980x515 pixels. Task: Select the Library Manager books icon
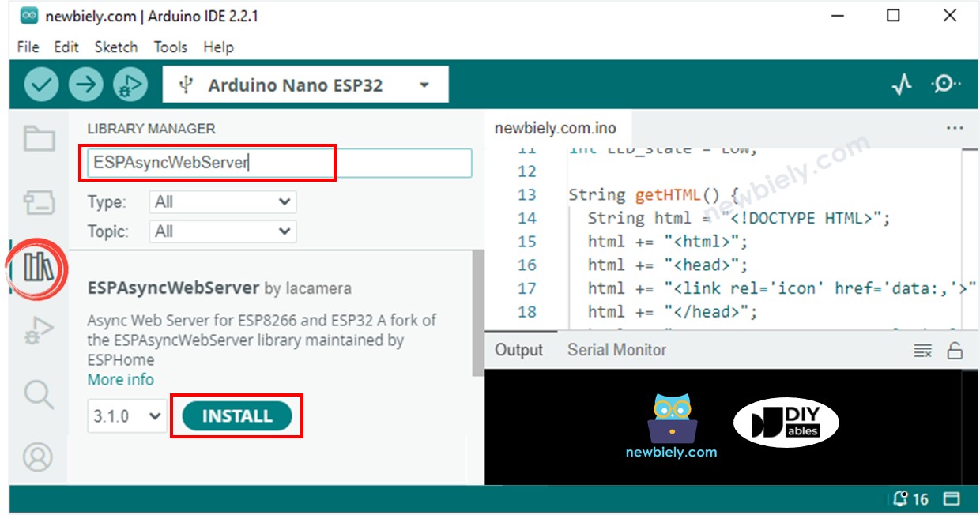38,268
